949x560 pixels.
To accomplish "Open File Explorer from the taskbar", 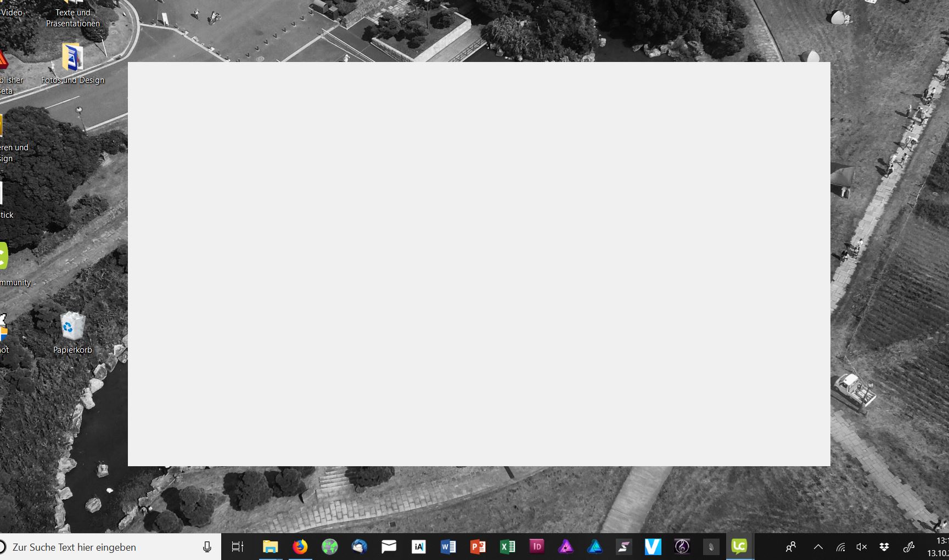I will [x=270, y=547].
